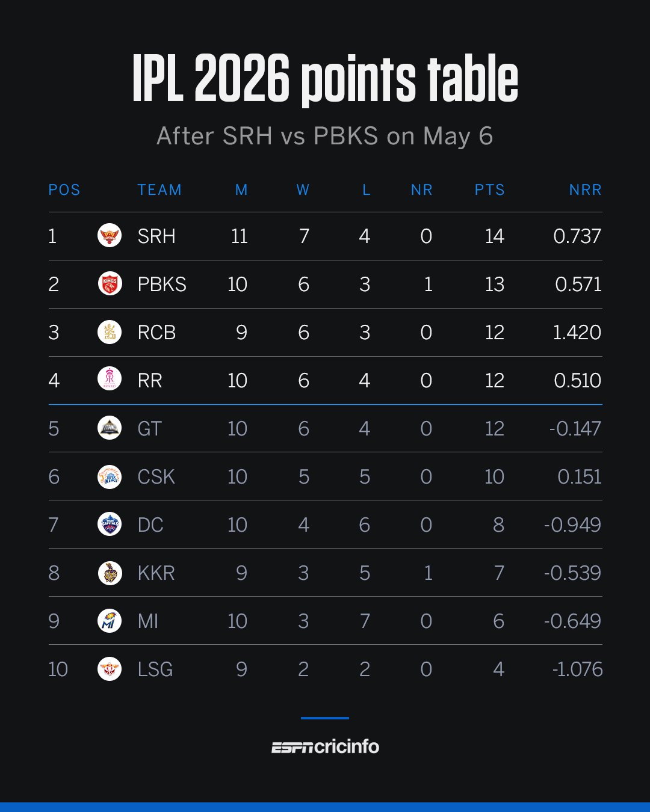Click RCB's 1.420 net run rate
Viewport: 650px width, 812px height.
coord(577,332)
